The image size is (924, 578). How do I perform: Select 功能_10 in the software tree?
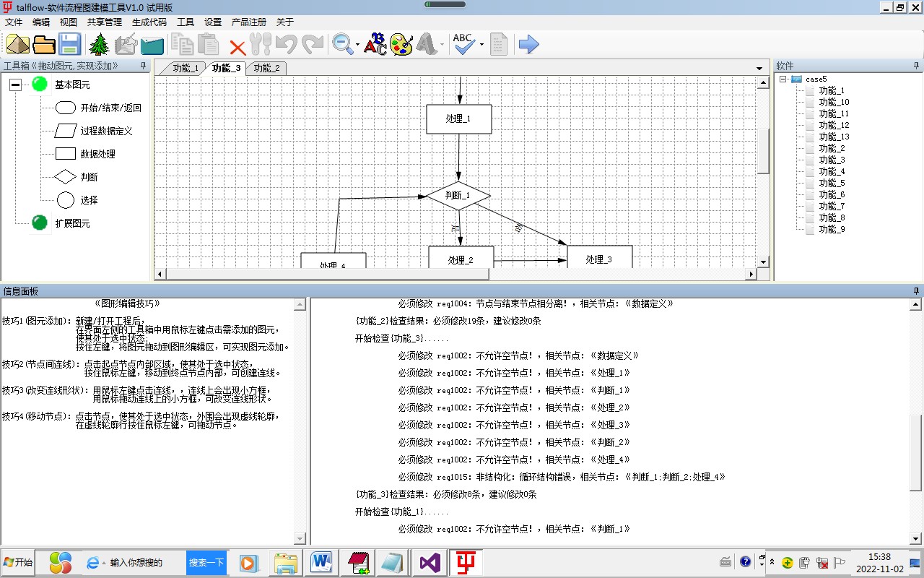(834, 102)
